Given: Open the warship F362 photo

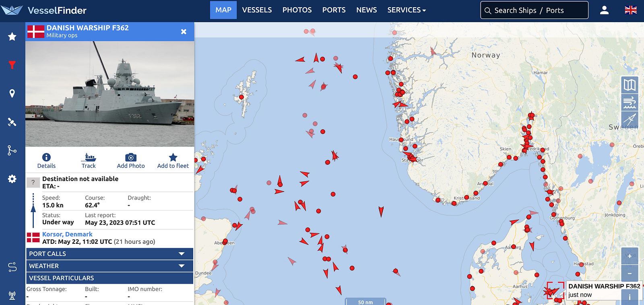Looking at the screenshot, I should (110, 94).
